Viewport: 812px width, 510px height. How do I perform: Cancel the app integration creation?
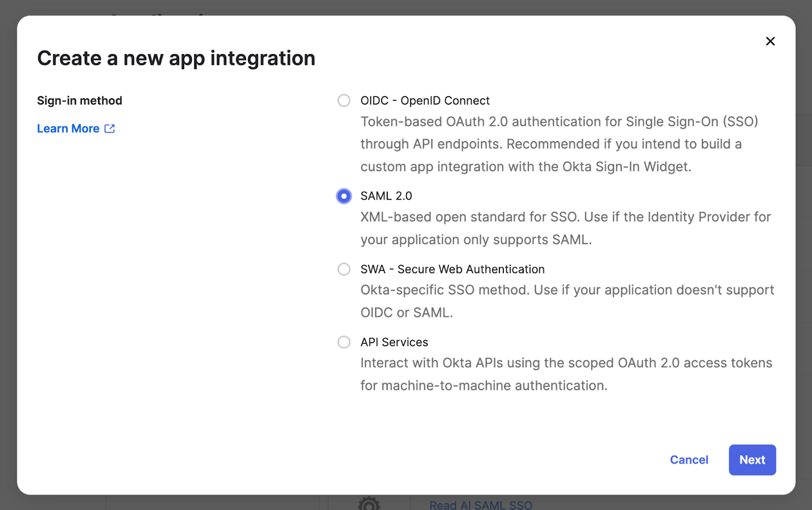coord(689,460)
